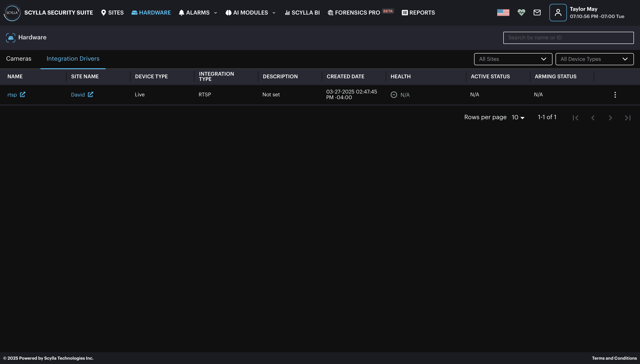Image resolution: width=640 pixels, height=364 pixels.
Task: Open the Reports section
Action: 418,12
